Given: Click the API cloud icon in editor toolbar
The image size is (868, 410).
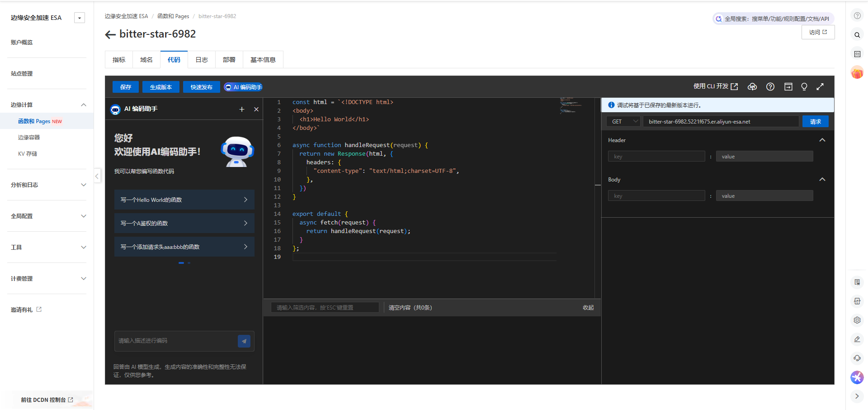Looking at the screenshot, I should tap(752, 87).
